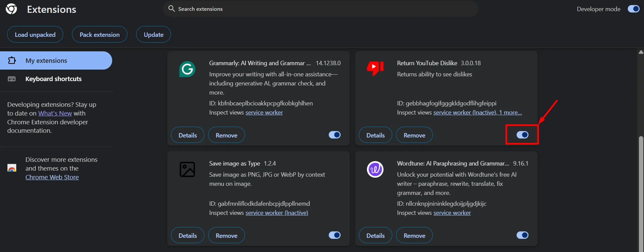Click the Keyboard shortcuts keyboard icon

(12, 79)
